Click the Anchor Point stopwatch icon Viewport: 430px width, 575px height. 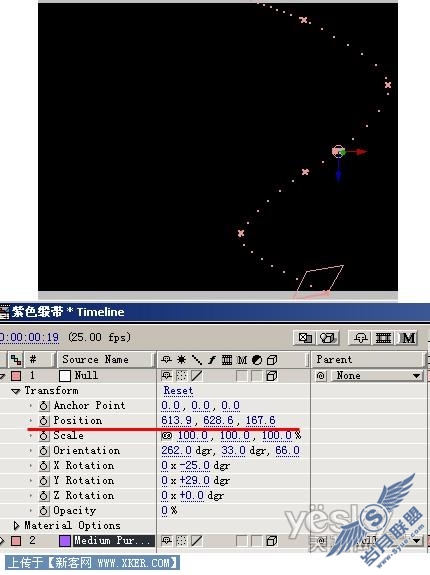[x=44, y=406]
